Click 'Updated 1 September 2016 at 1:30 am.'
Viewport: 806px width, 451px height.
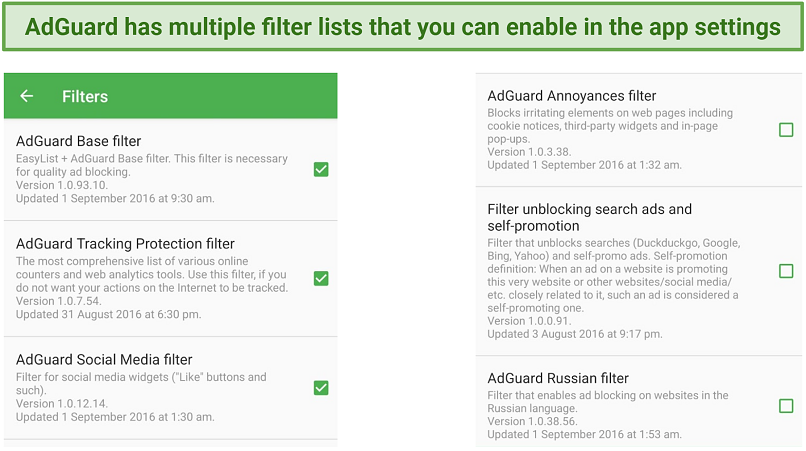115,417
